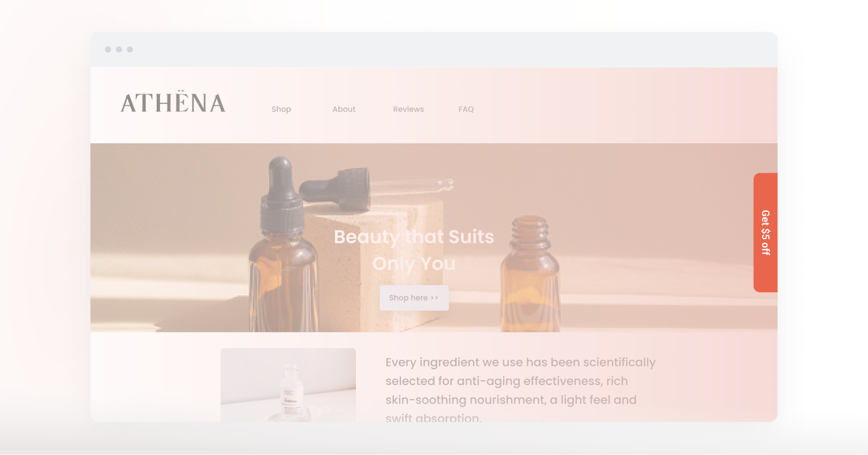Viewport: 868px width, 455px height.
Task: Click the Every ingredient we use paragraph
Action: (521, 390)
